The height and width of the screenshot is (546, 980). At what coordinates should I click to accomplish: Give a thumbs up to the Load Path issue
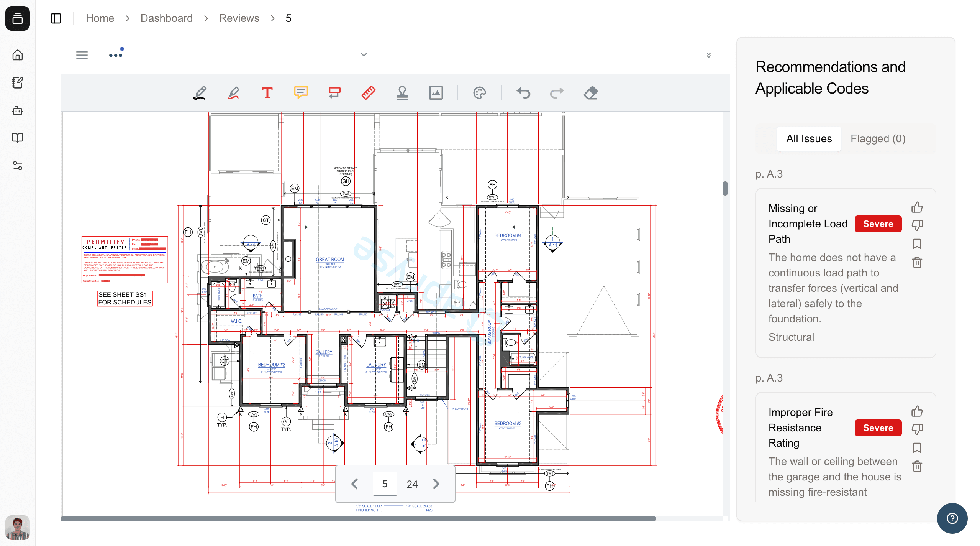click(917, 207)
